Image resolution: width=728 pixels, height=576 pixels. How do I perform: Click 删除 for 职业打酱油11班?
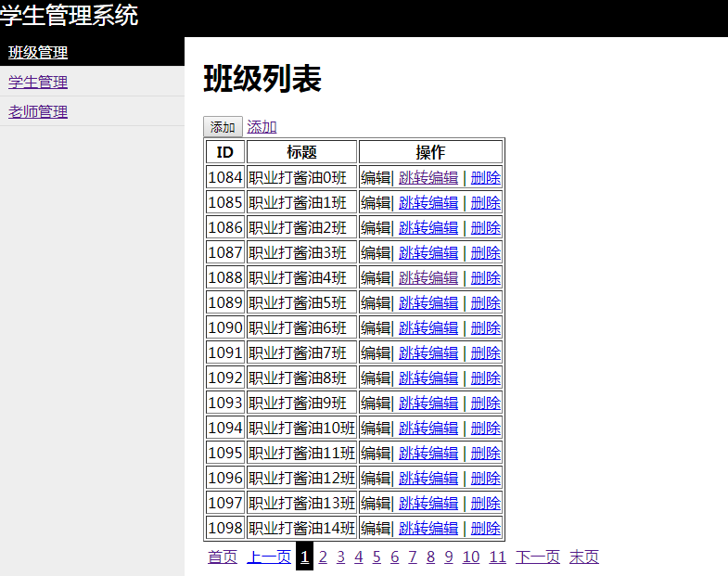pyautogui.click(x=486, y=453)
